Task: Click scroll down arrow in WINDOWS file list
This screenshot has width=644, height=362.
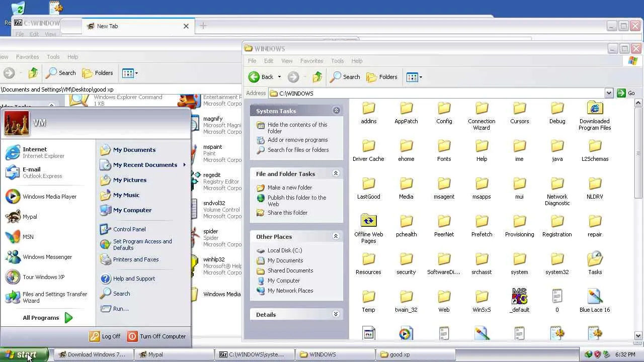Action: pos(638,335)
